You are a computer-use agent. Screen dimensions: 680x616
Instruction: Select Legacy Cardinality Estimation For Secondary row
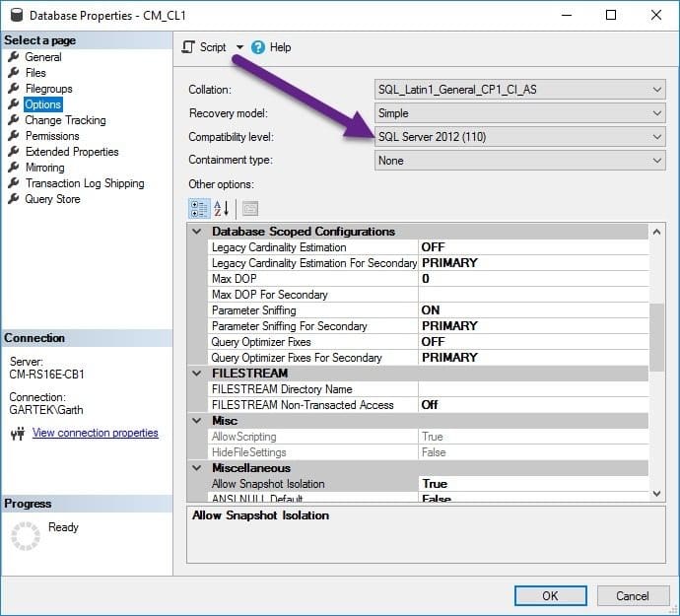[428, 263]
